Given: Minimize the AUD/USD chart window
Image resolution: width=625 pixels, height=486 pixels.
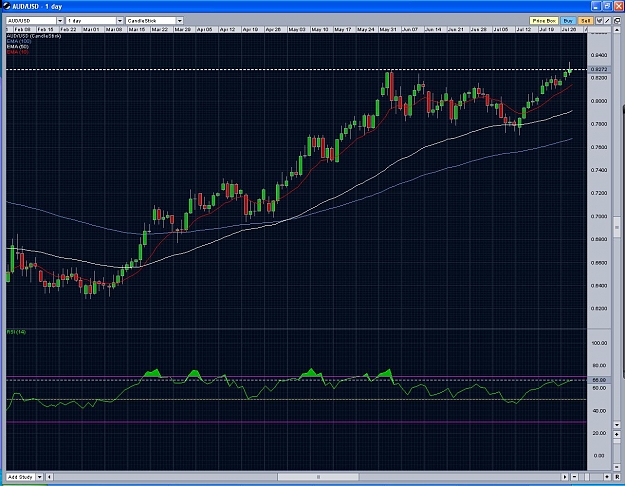Looking at the screenshot, I should [x=596, y=6].
